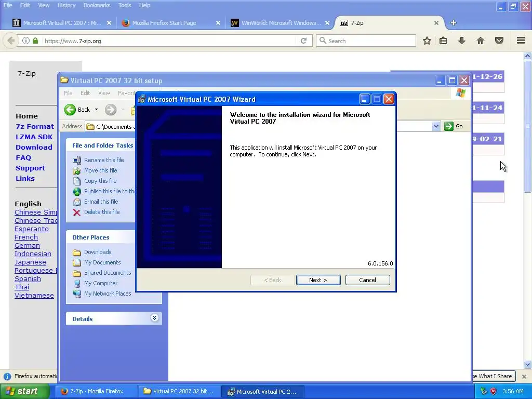Click E-mail this file task
The height and width of the screenshot is (399, 532).
click(x=101, y=202)
